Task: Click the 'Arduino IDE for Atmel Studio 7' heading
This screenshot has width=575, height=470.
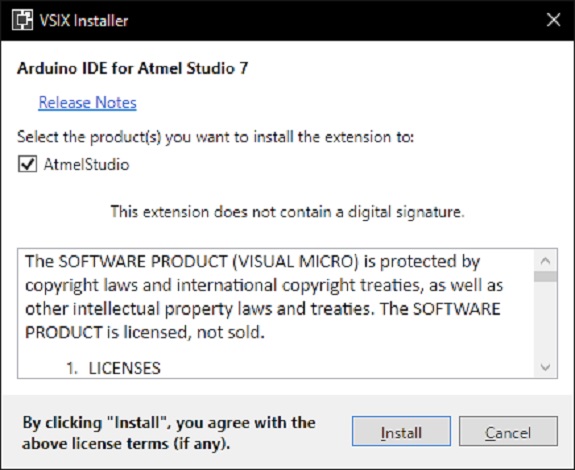Action: tap(132, 68)
